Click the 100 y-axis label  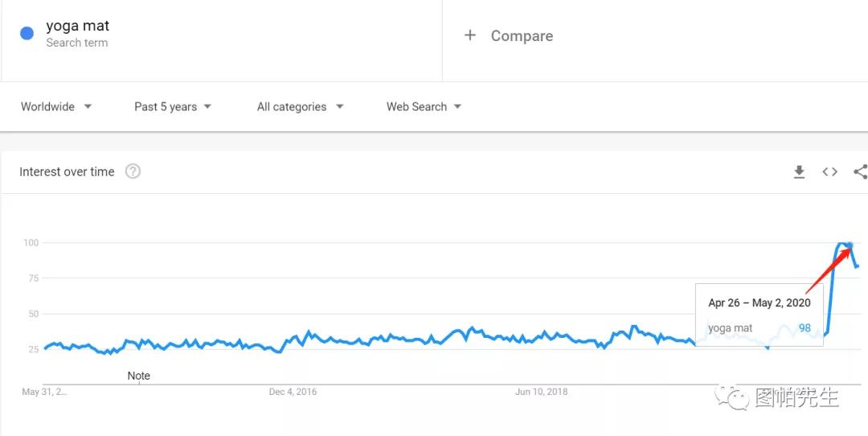[x=30, y=243]
